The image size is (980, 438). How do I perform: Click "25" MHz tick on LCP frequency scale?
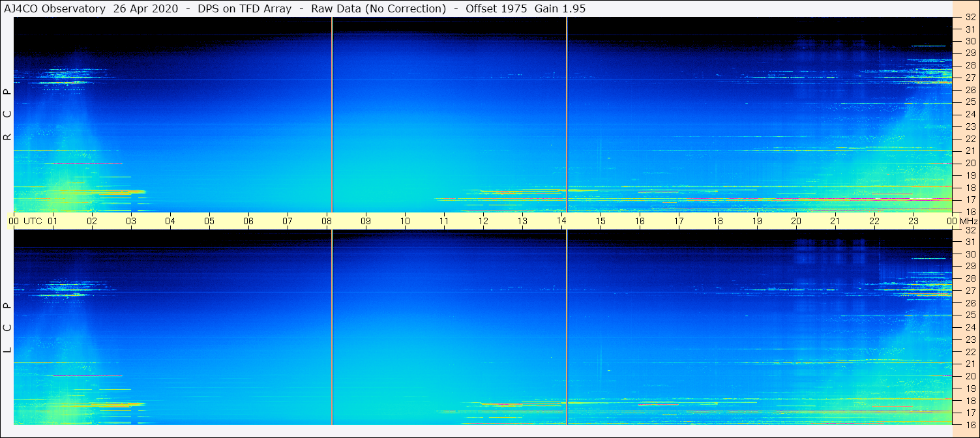click(970, 315)
